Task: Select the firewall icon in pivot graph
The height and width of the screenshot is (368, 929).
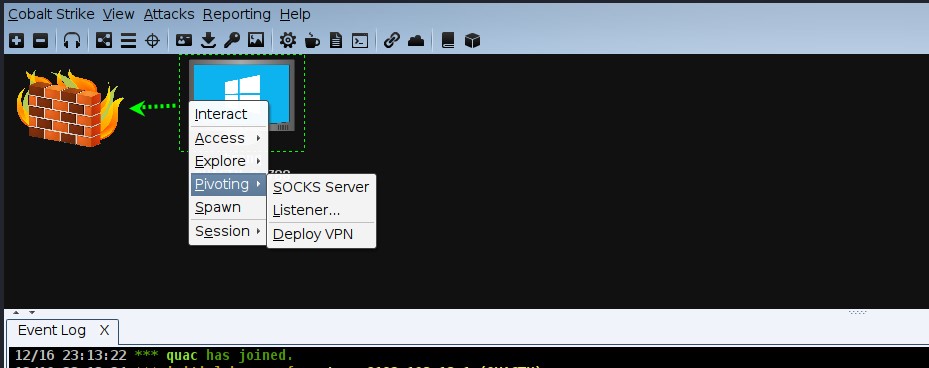Action: pyautogui.click(x=69, y=108)
